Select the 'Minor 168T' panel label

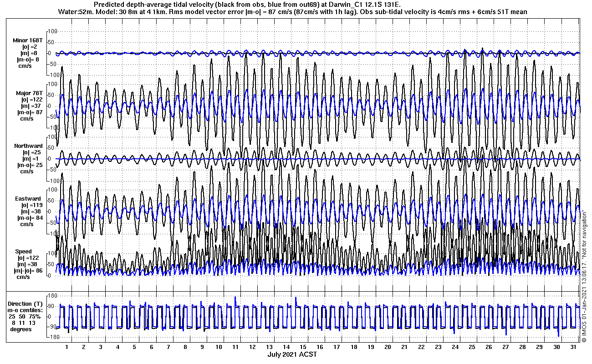coord(28,40)
